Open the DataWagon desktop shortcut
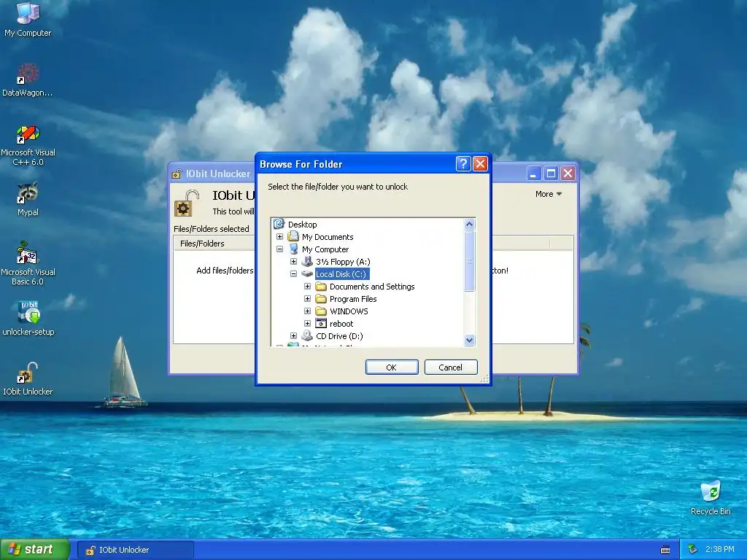Screen dimensions: 747x560 [28, 79]
